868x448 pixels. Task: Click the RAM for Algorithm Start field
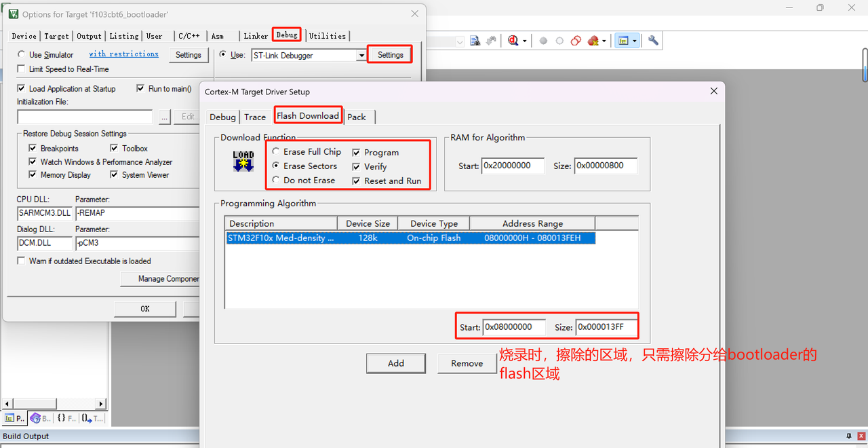tap(513, 166)
